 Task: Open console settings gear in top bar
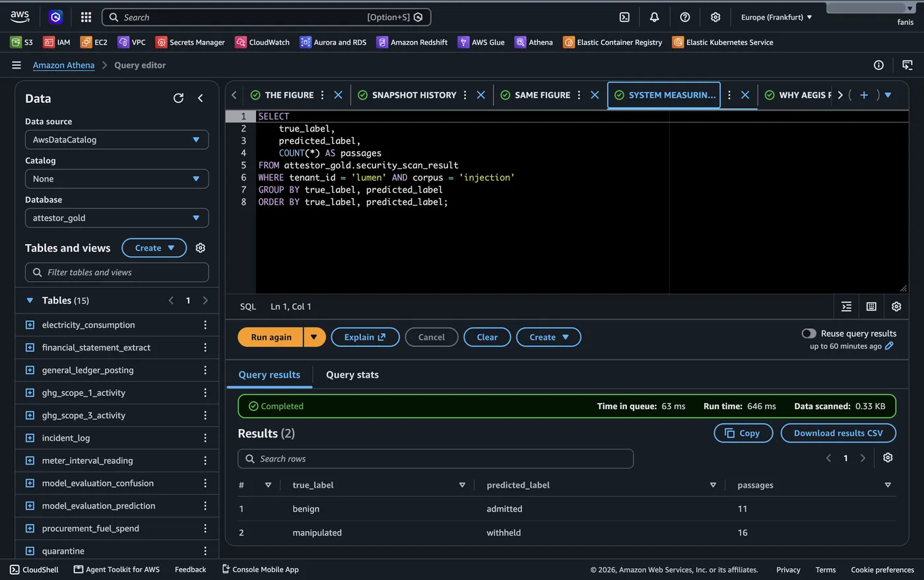click(715, 17)
